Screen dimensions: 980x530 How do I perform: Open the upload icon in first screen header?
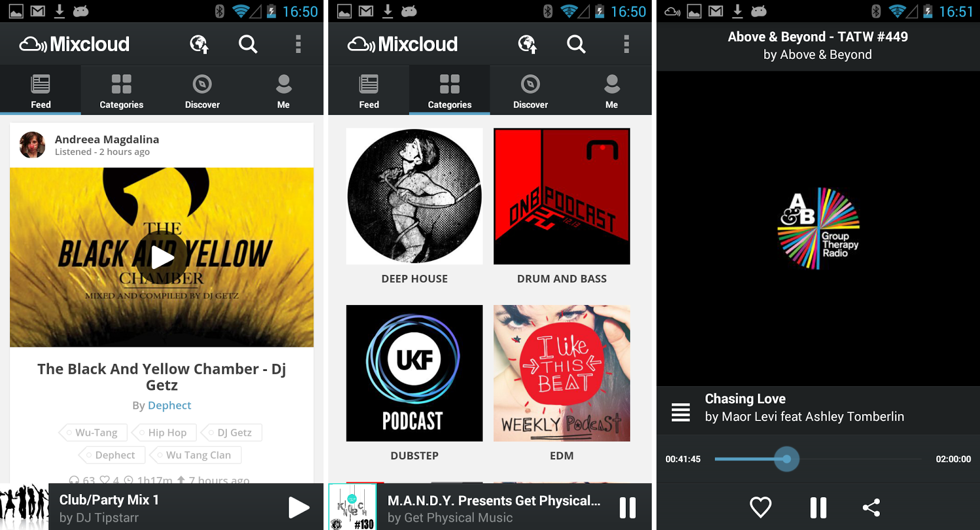(x=199, y=44)
